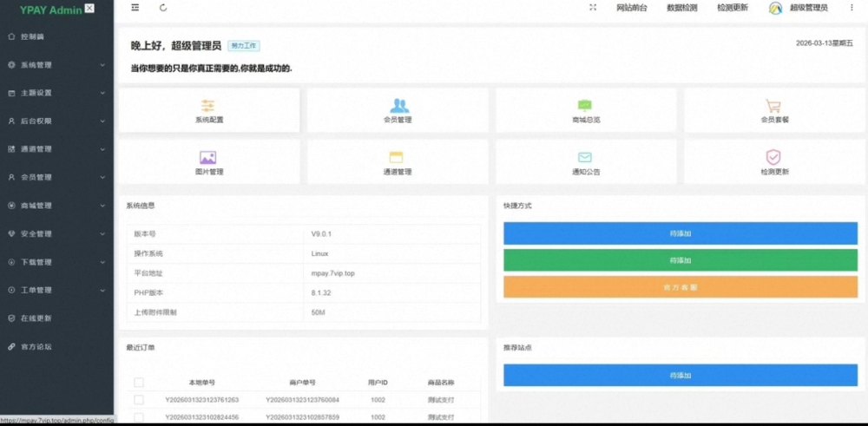
Task: Open 图片管理 via its purple picture icon
Action: (207, 158)
